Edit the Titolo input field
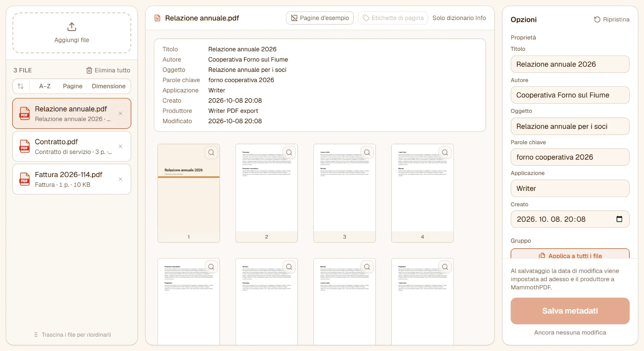The width and height of the screenshot is (644, 351). click(x=570, y=64)
